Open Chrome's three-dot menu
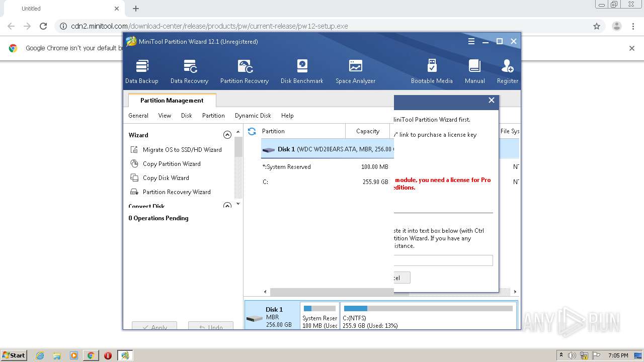The image size is (644, 362). pyautogui.click(x=633, y=26)
